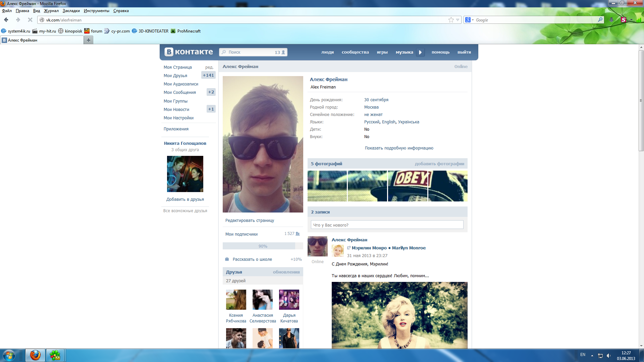Click Firefox back arrow button
This screenshot has width=644, height=362.
(x=6, y=20)
